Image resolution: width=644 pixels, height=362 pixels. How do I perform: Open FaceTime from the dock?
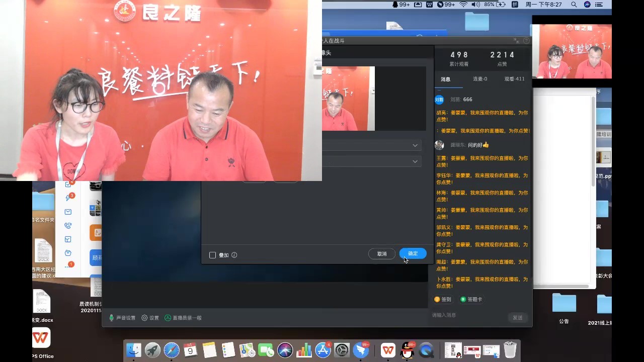[266, 350]
